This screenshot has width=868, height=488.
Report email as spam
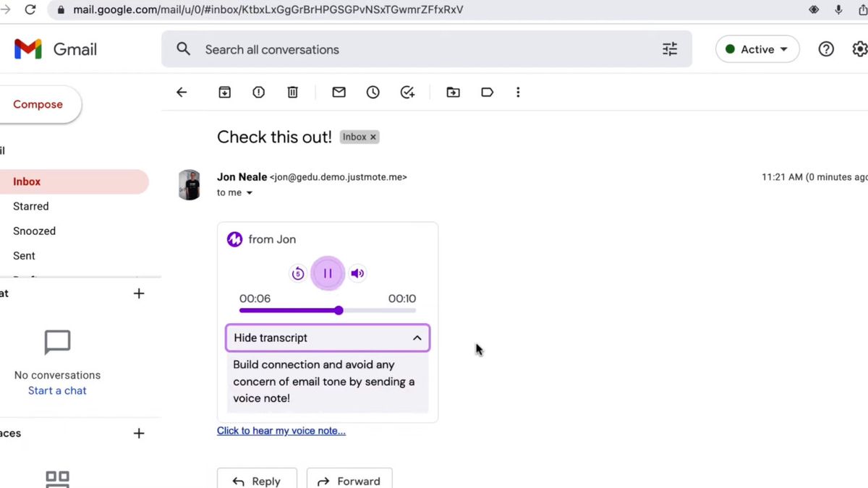pyautogui.click(x=258, y=93)
